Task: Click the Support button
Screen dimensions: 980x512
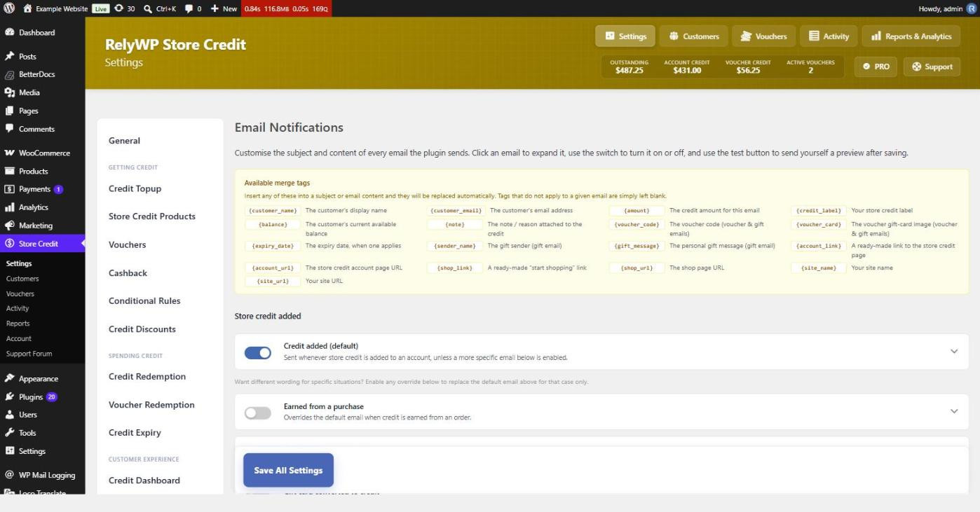Action: pyautogui.click(x=932, y=67)
